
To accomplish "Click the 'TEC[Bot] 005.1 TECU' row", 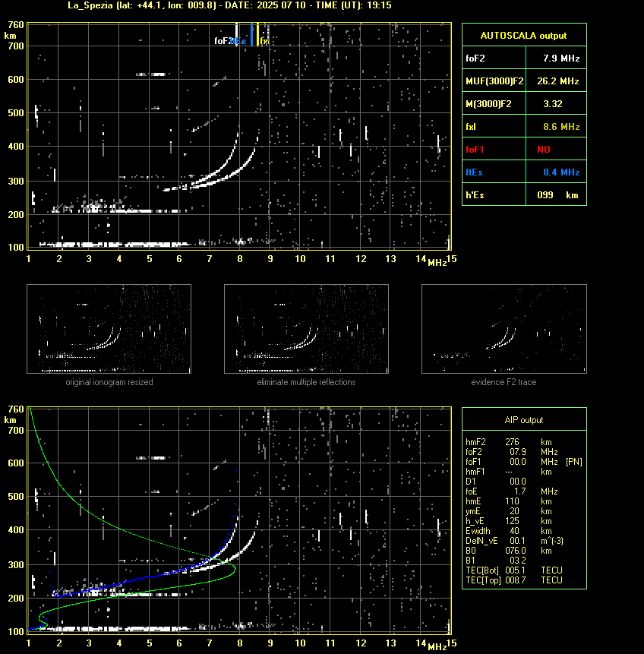I will [x=514, y=570].
